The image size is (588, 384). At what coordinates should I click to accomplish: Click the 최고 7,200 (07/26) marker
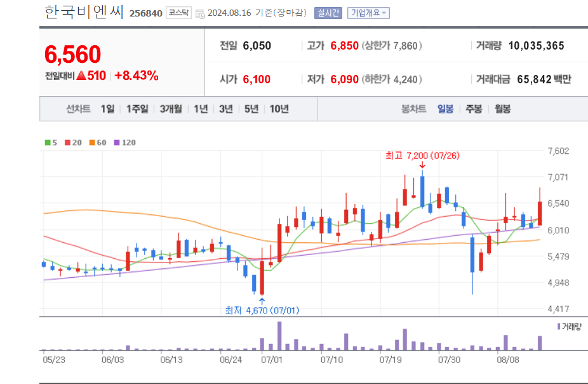[423, 155]
